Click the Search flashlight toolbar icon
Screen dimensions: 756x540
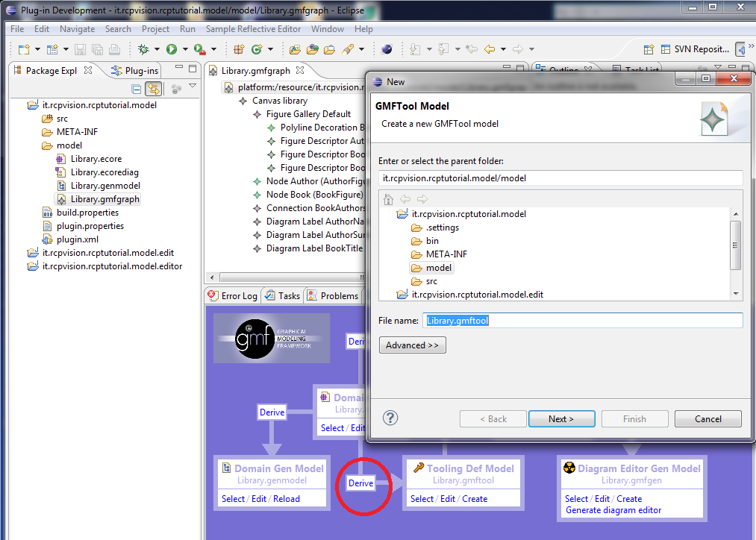tap(348, 49)
